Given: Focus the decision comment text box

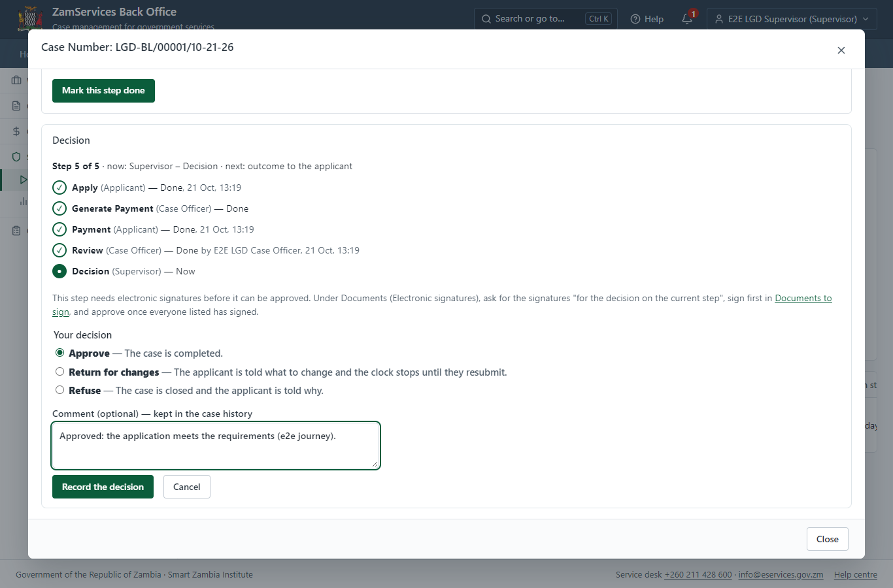Looking at the screenshot, I should tap(216, 446).
